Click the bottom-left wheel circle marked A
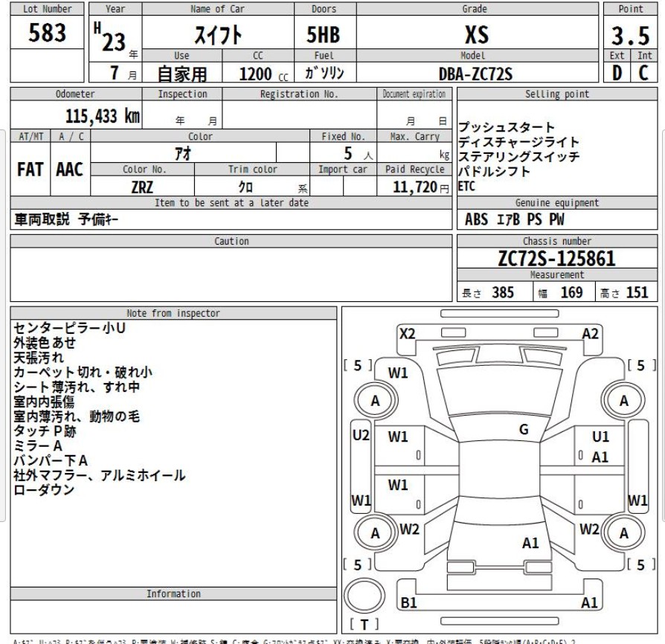The width and height of the screenshot is (665, 644). pos(376,532)
